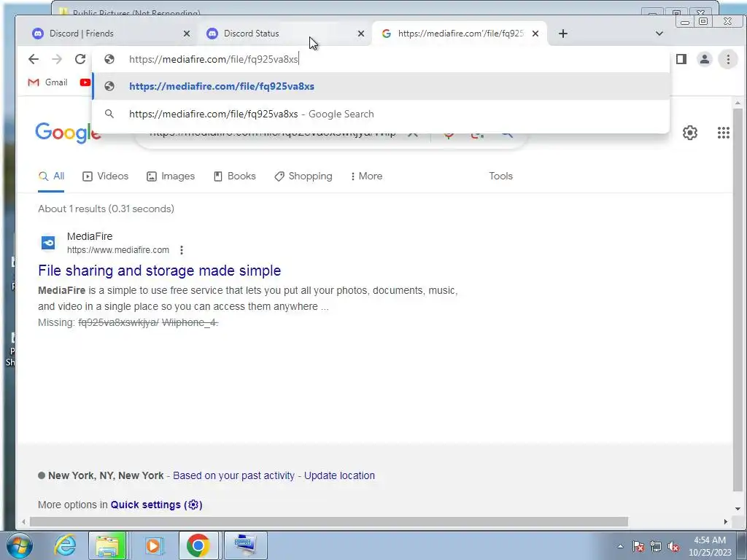Open the MediaFire result options dots
This screenshot has height=560, width=747.
tap(182, 250)
